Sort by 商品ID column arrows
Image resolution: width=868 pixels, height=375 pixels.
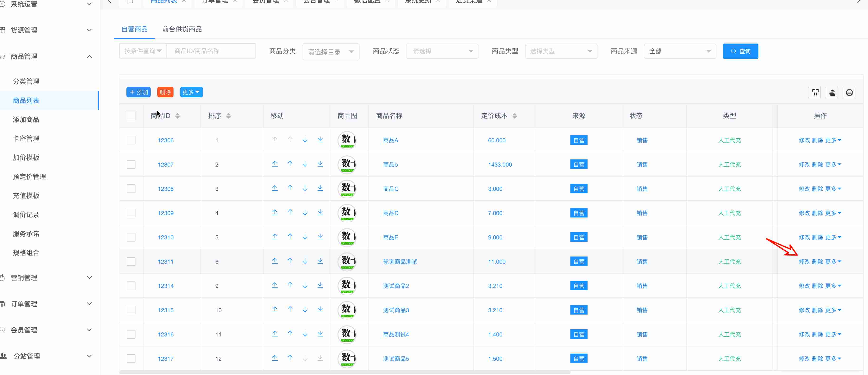tap(178, 116)
